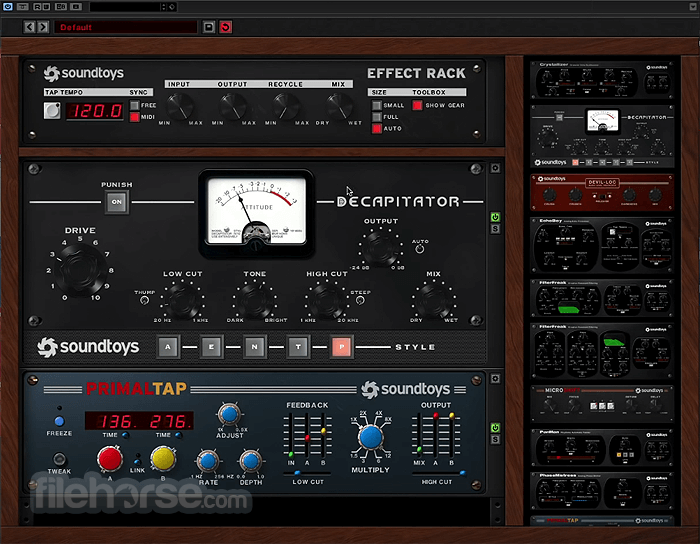Click the 120.0 tempo display

pos(95,111)
